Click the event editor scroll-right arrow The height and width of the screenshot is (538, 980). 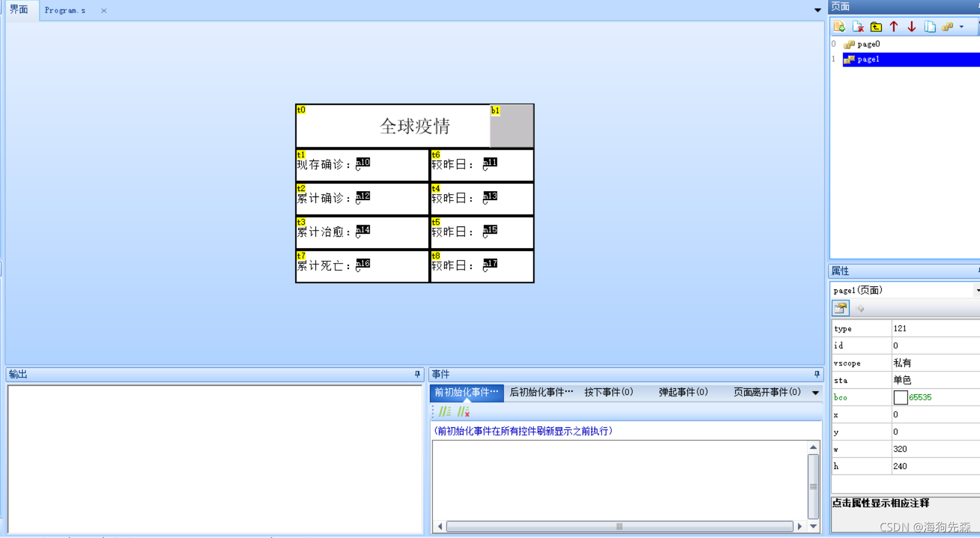[799, 527]
